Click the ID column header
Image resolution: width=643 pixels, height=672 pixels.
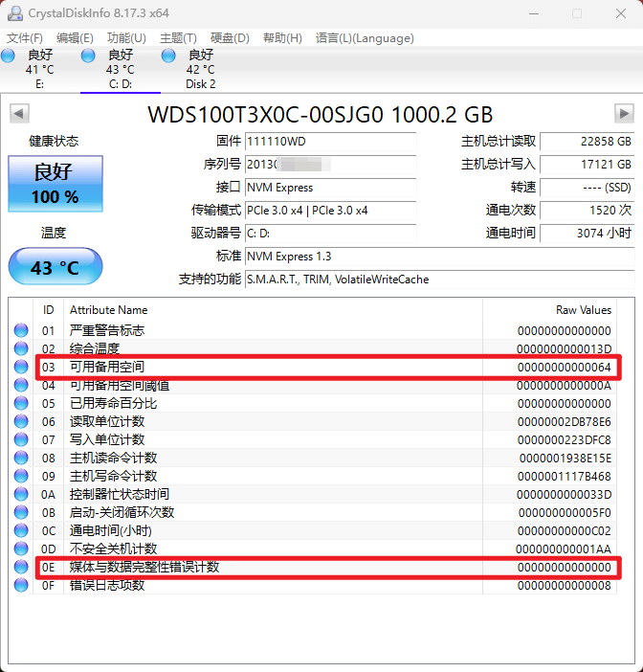tap(49, 310)
